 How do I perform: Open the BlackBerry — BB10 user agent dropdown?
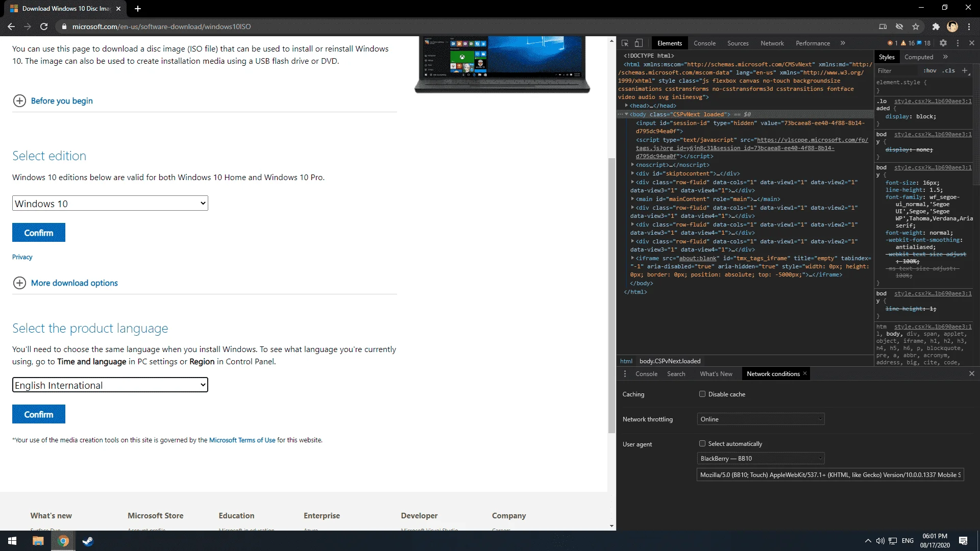tap(761, 459)
